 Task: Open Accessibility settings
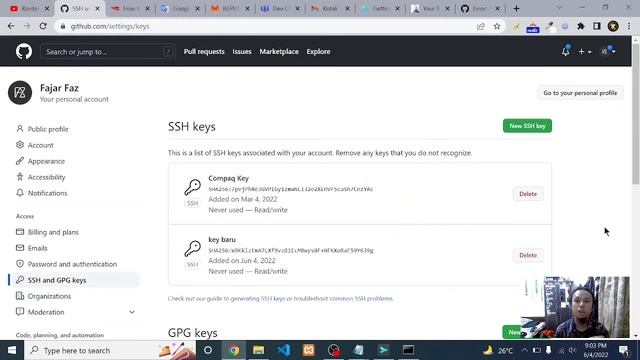[x=46, y=177]
